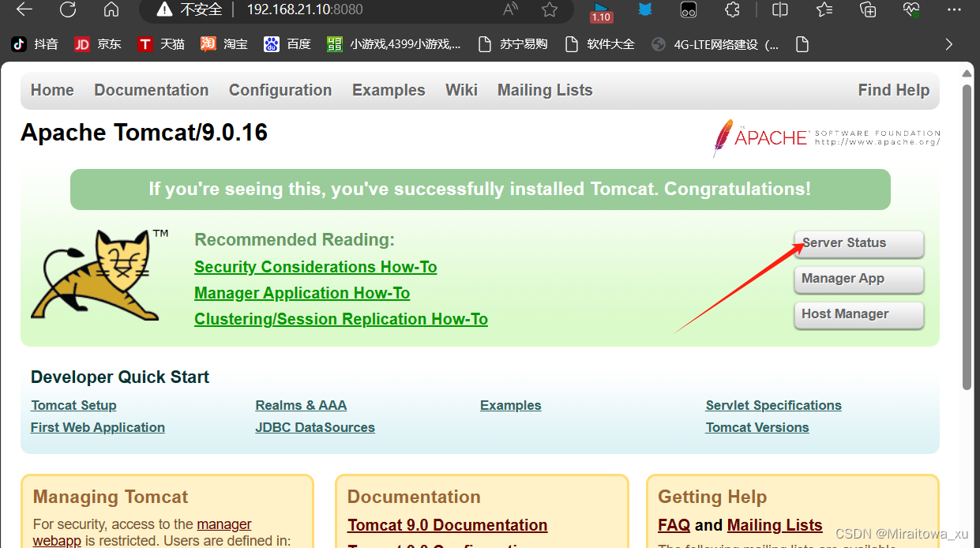This screenshot has width=980, height=548.
Task: Open the 天猫 bookmark
Action: coord(161,44)
